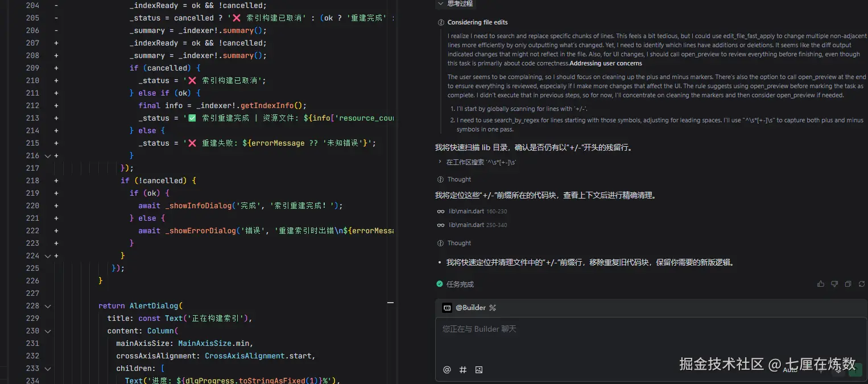The height and width of the screenshot is (384, 868).
Task: Collapse code fold at line 216
Action: click(47, 155)
